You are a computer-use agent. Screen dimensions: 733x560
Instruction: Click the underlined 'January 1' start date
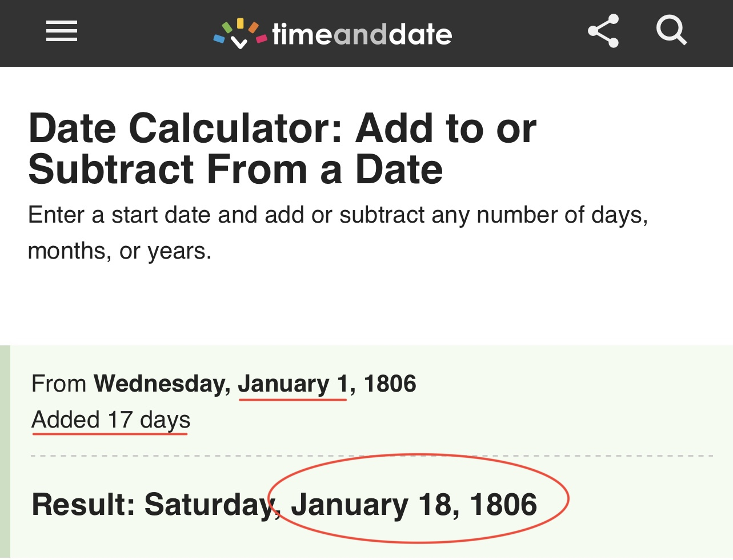pos(293,384)
